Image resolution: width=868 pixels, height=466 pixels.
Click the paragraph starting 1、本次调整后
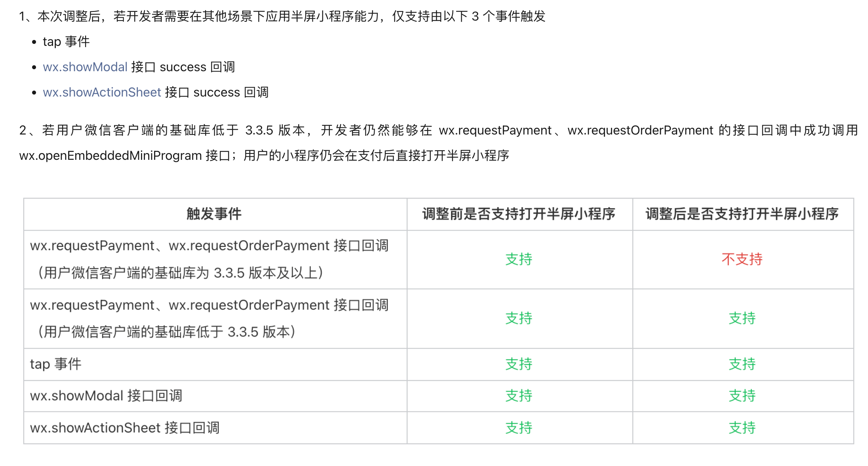pyautogui.click(x=282, y=16)
